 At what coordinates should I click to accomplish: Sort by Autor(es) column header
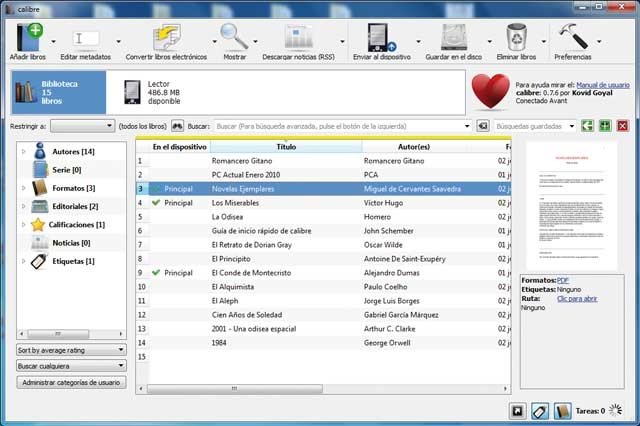[413, 146]
